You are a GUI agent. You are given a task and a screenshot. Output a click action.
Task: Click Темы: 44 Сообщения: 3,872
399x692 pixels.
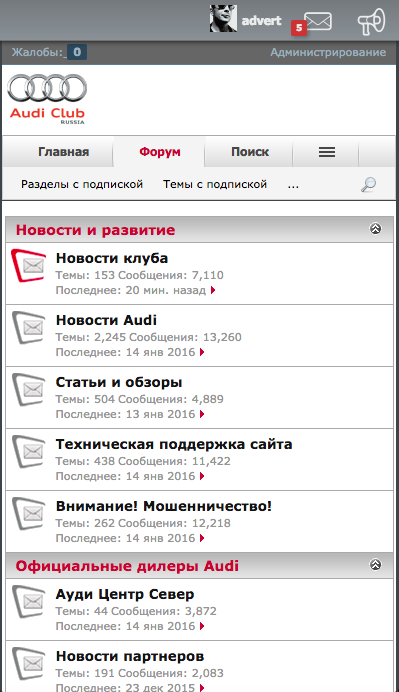tap(136, 611)
